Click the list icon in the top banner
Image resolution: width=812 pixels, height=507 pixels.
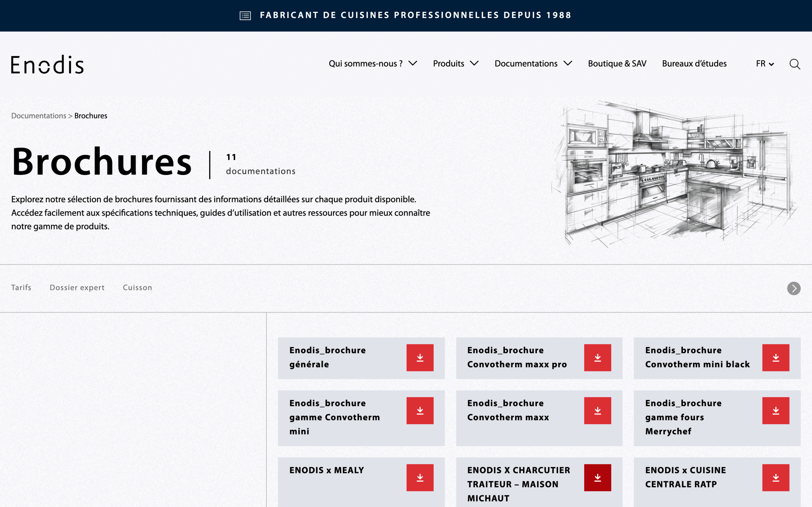coord(245,16)
